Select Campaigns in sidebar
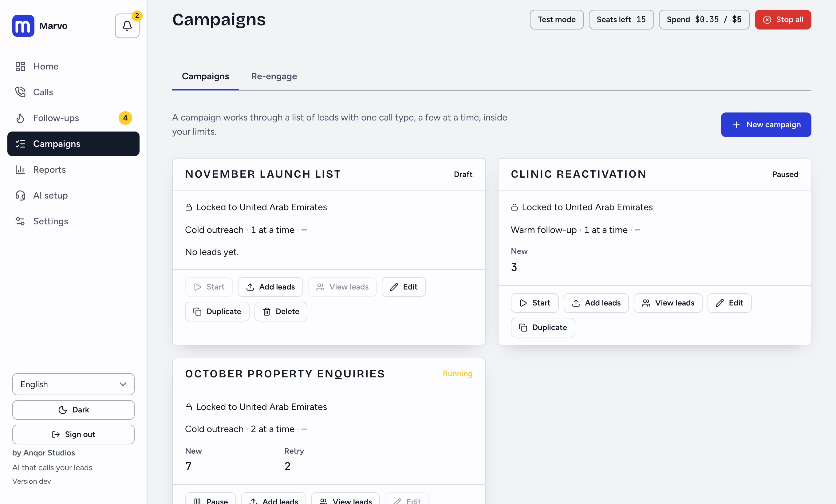 click(x=73, y=144)
